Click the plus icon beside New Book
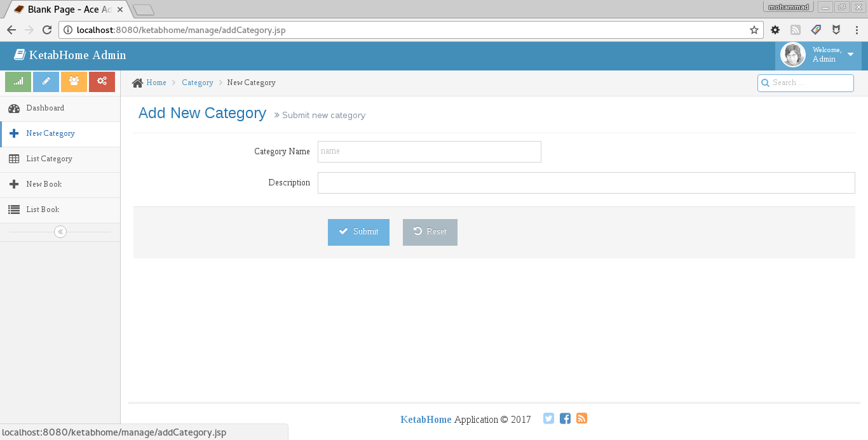Viewport: 868px width, 440px height. click(14, 185)
